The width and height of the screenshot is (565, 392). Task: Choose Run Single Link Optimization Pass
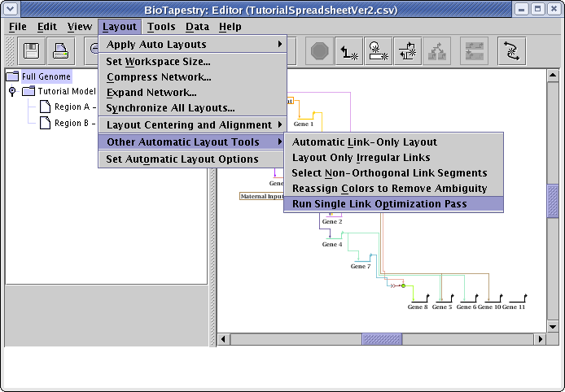click(x=379, y=203)
